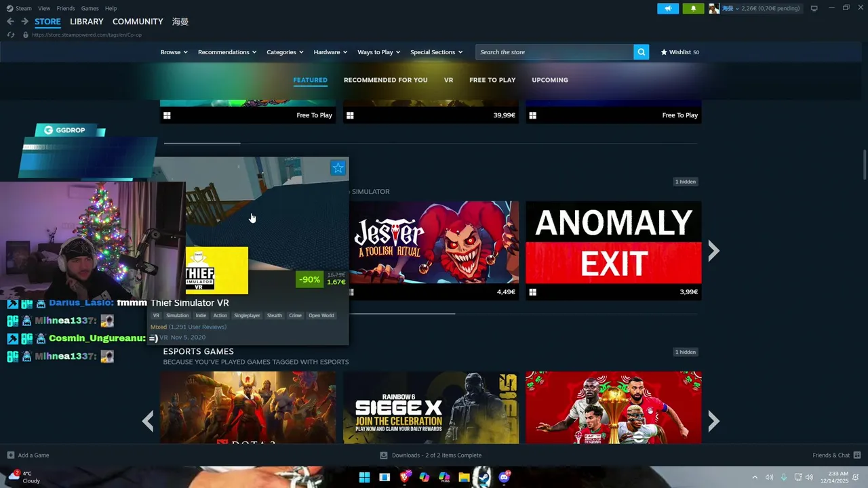Open Discord from the taskbar
Viewport: 868px width, 488px height.
point(504,477)
